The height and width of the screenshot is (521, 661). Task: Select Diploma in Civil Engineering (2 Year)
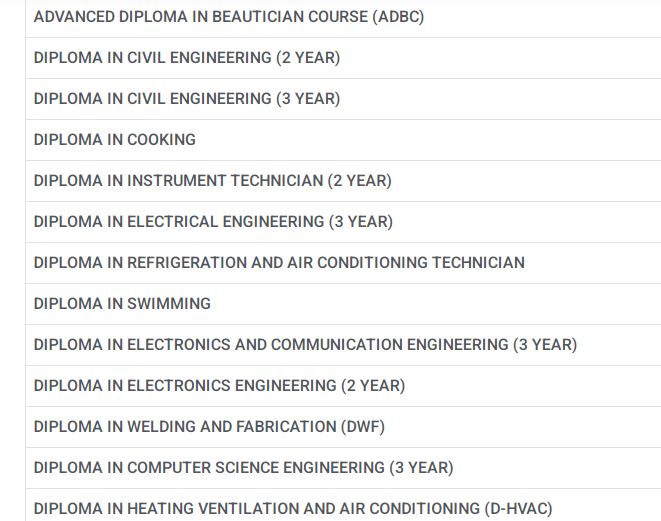click(x=187, y=58)
